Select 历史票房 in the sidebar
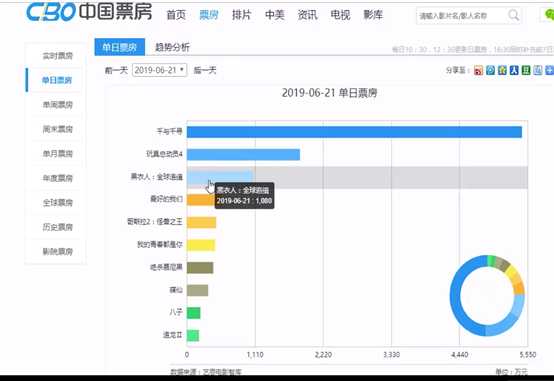Screen dimensions: 554x381 click(x=58, y=227)
